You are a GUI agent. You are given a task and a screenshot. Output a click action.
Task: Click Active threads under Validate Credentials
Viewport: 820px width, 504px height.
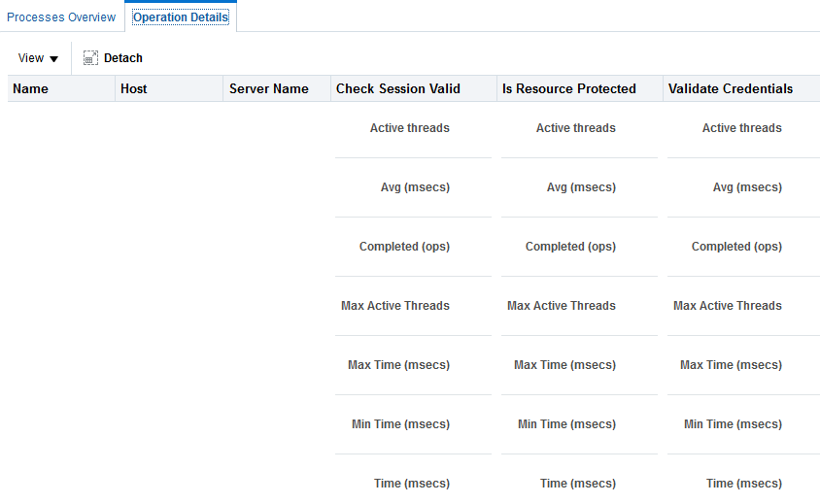tap(742, 128)
